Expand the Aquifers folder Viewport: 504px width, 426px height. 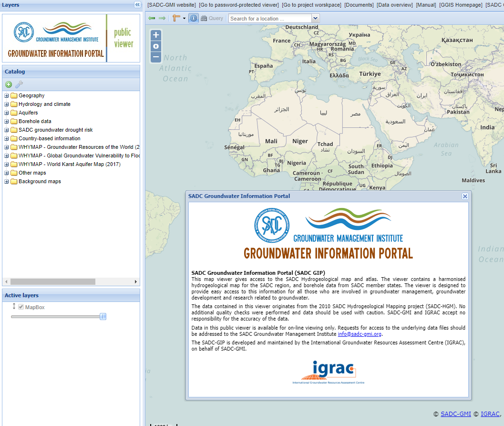[x=7, y=113]
